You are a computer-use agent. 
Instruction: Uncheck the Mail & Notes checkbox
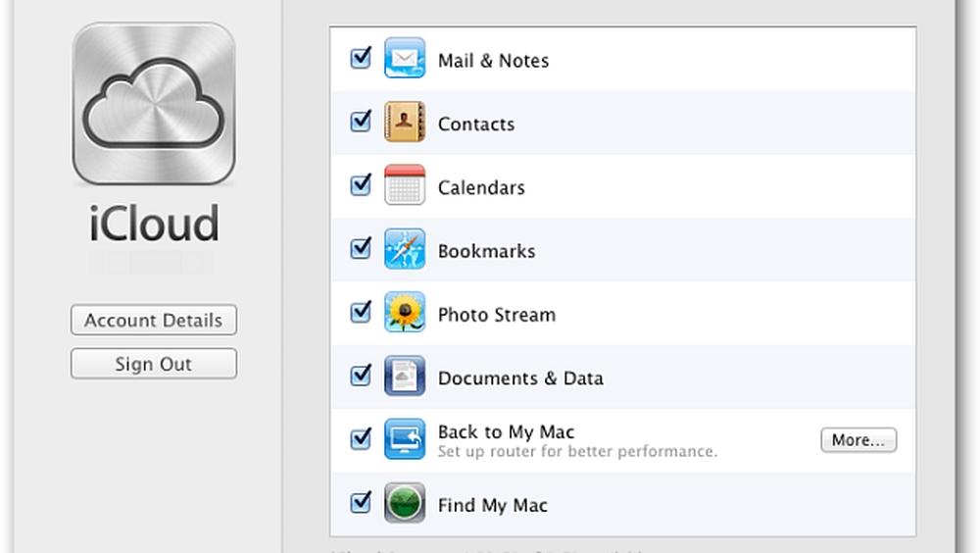pyautogui.click(x=361, y=59)
